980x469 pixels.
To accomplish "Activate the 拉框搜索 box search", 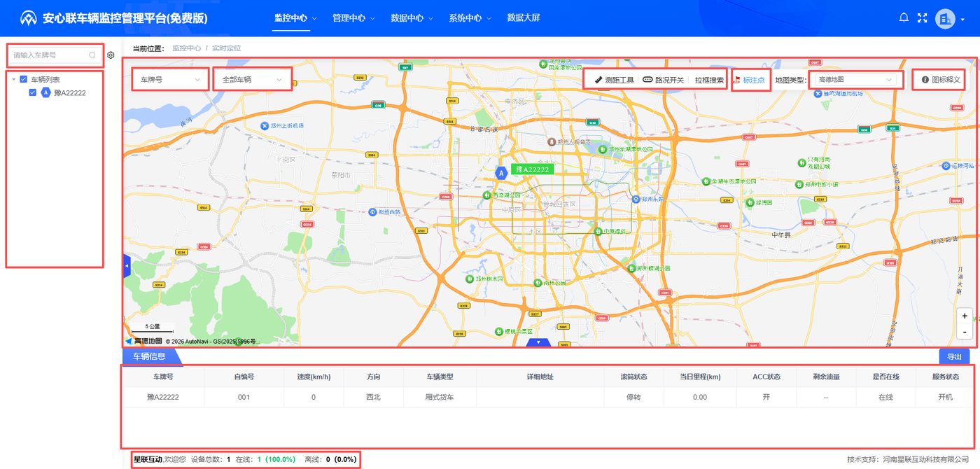I will (x=709, y=80).
